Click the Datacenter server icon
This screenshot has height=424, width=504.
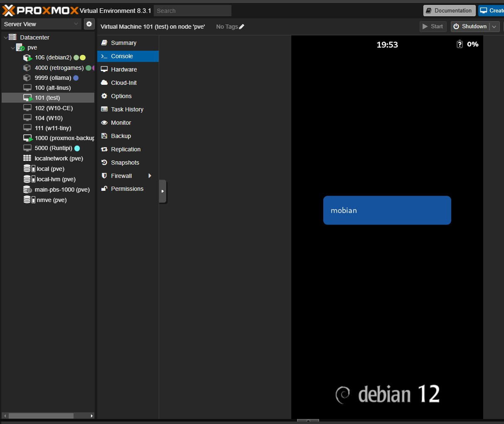12,37
